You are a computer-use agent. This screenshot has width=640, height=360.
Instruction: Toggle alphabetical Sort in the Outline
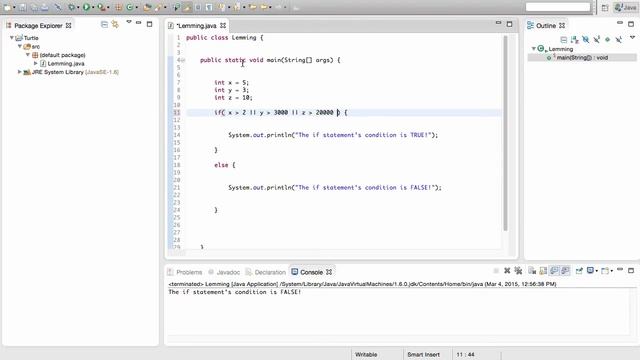(575, 40)
